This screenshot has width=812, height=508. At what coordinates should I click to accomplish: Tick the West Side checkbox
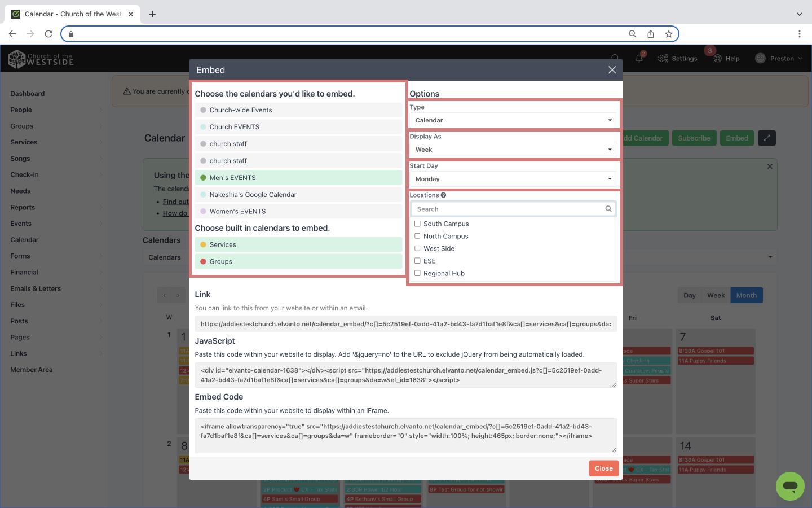click(x=417, y=248)
